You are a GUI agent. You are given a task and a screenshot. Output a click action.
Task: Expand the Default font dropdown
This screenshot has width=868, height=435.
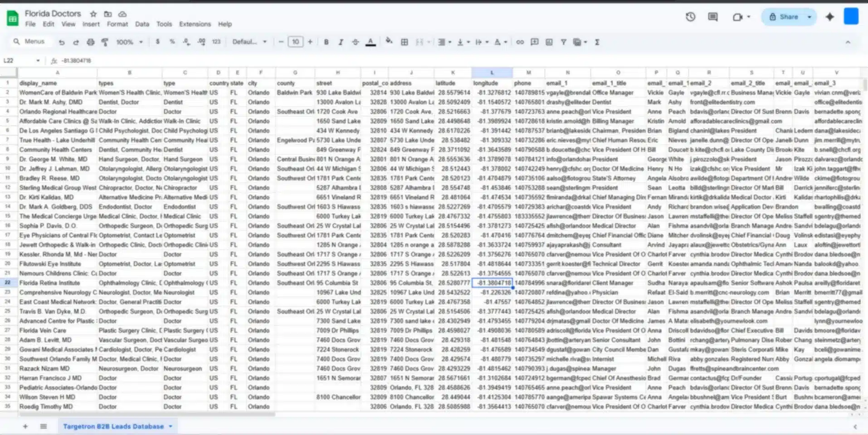click(x=249, y=42)
